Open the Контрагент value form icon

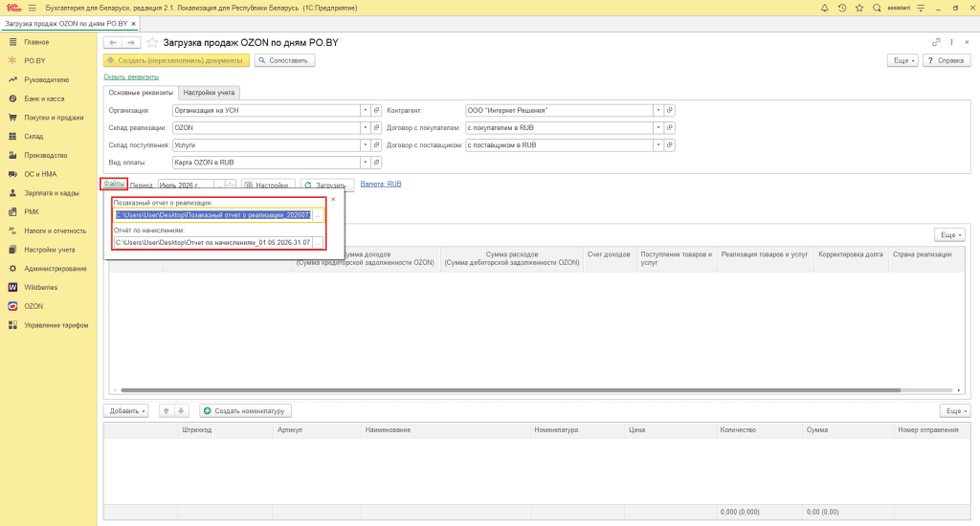669,110
